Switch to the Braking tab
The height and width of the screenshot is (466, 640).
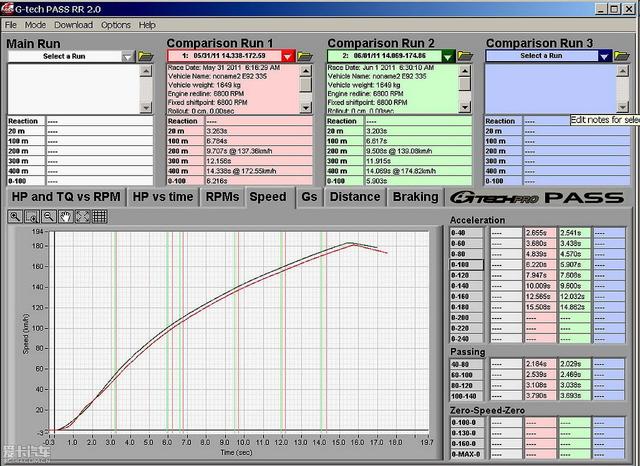point(415,197)
